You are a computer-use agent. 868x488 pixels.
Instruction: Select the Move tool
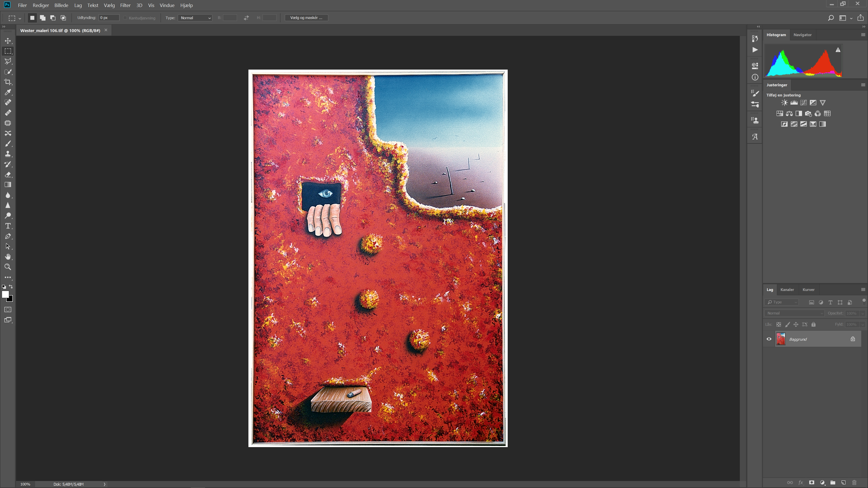point(8,41)
